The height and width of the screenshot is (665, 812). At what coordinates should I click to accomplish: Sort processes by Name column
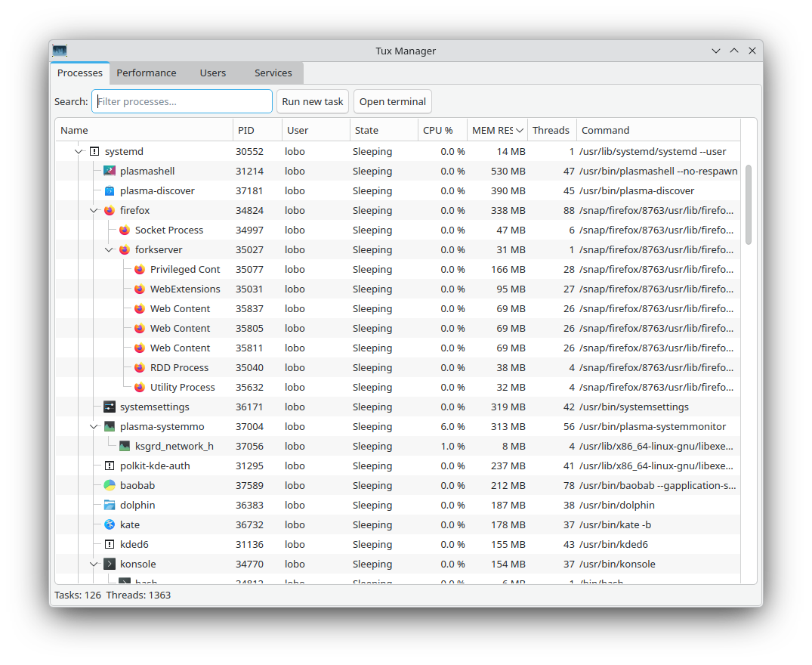pyautogui.click(x=144, y=130)
